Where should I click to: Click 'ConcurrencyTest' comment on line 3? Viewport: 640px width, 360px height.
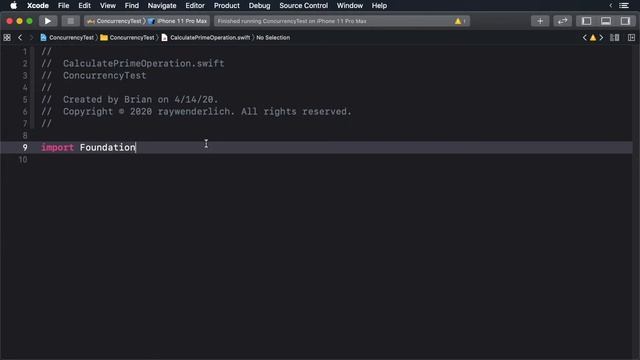(104, 76)
